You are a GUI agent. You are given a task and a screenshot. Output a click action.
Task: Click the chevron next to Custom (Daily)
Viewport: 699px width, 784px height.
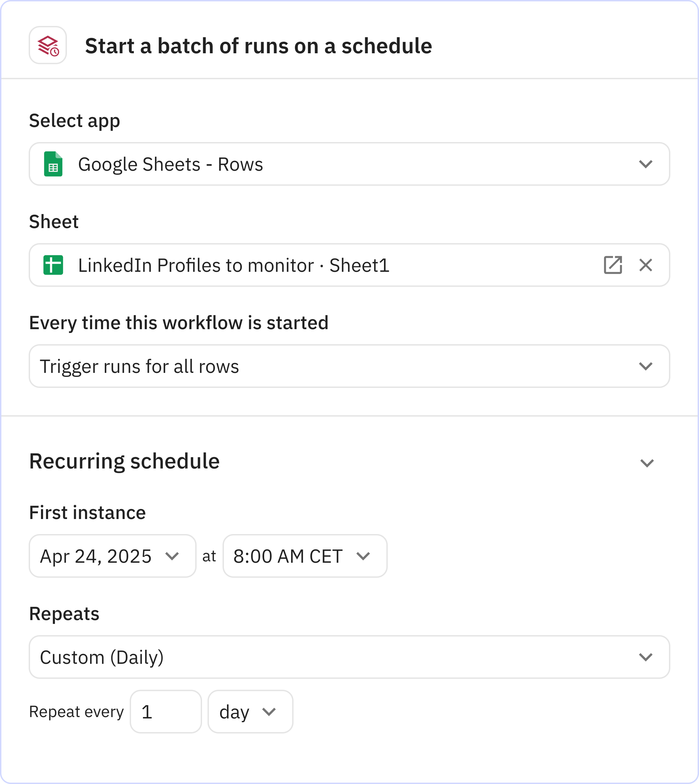(x=646, y=657)
